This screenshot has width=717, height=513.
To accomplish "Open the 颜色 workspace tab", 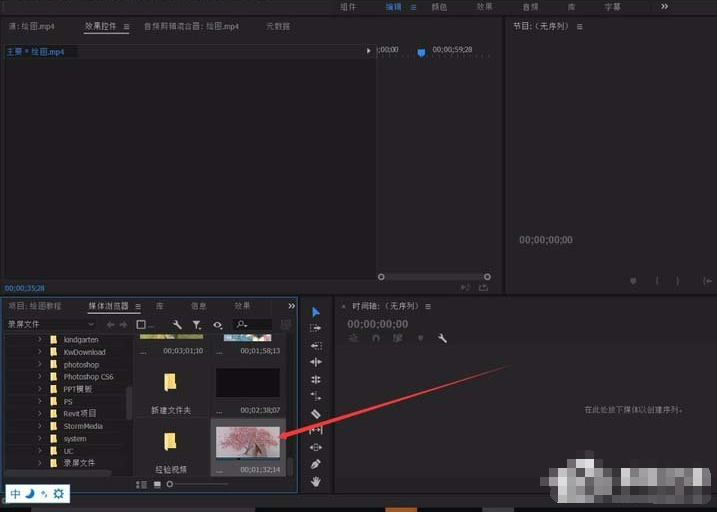I will pos(439,7).
